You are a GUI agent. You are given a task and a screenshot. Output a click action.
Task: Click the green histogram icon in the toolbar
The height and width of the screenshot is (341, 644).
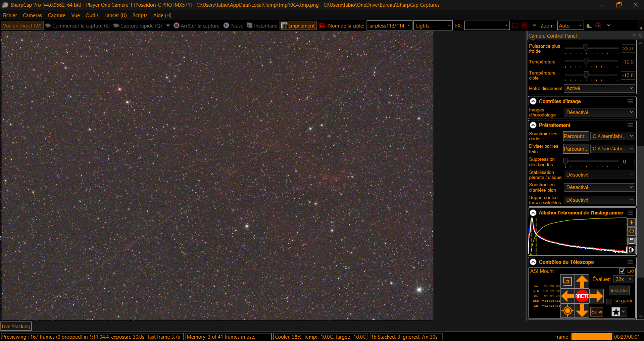point(589,26)
